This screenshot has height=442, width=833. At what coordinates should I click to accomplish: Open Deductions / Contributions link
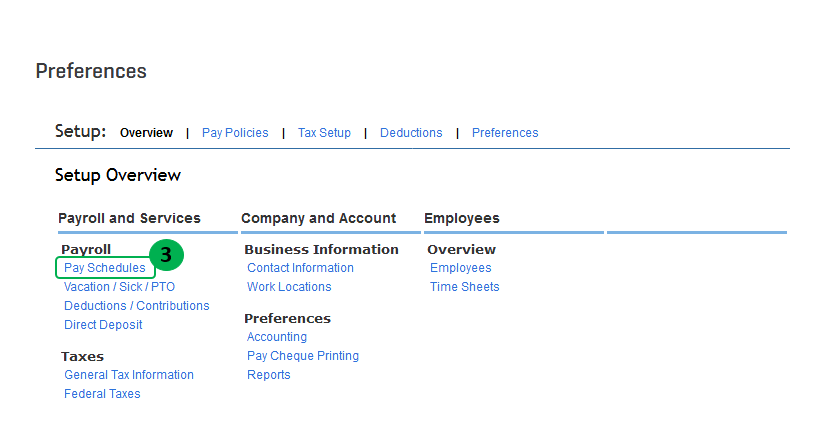point(137,306)
